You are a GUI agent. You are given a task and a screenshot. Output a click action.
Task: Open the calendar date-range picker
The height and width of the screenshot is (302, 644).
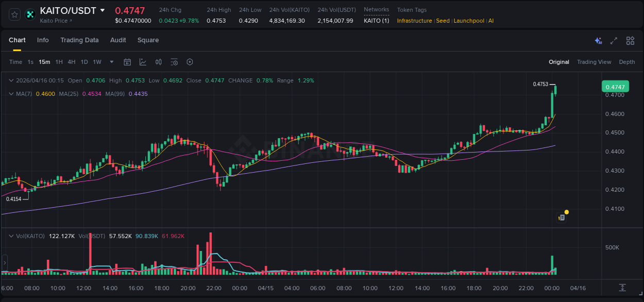coord(127,62)
